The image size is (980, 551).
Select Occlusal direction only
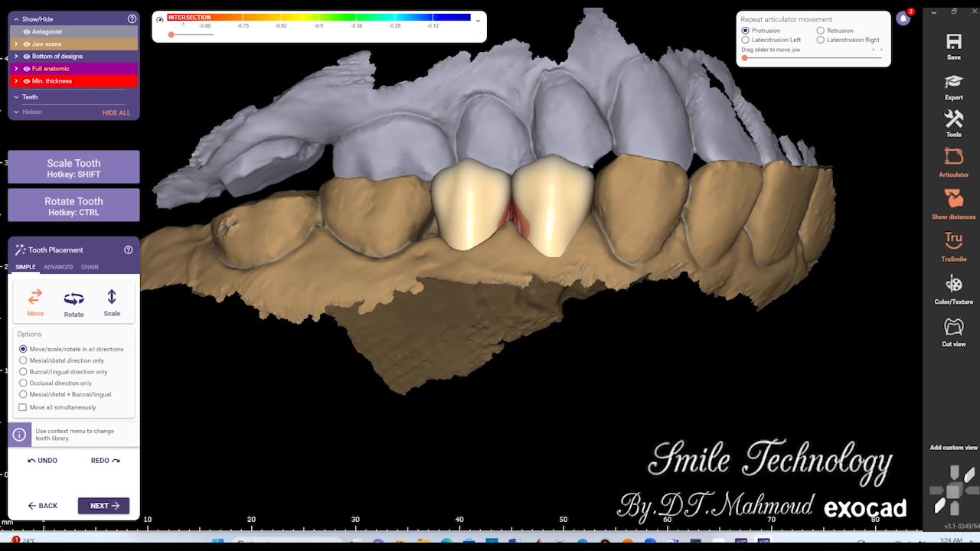(x=23, y=383)
